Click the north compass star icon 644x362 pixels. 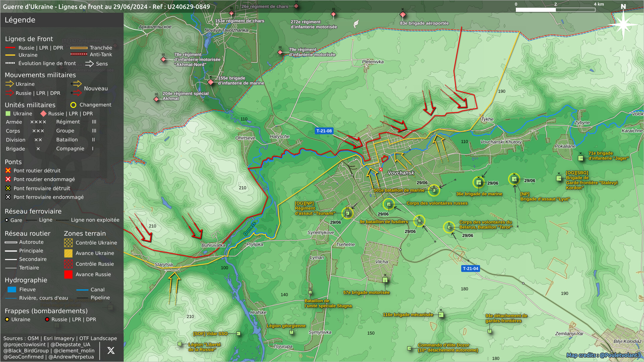click(x=623, y=24)
